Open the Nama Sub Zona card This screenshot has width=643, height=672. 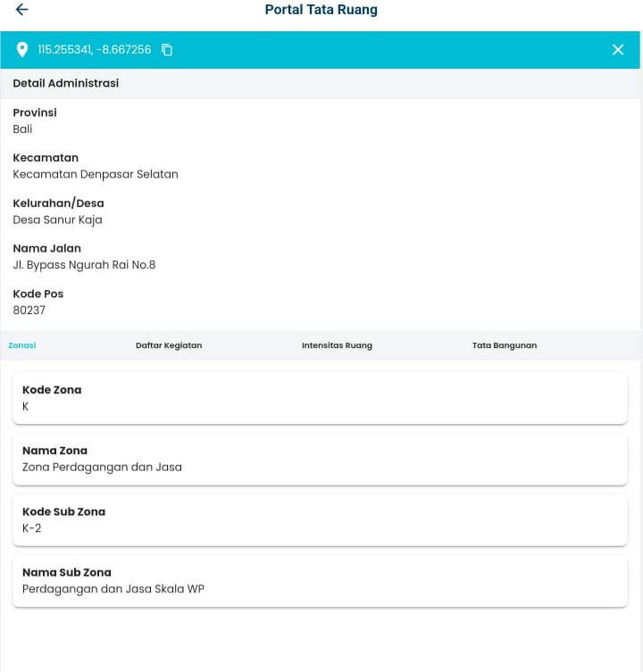point(320,580)
